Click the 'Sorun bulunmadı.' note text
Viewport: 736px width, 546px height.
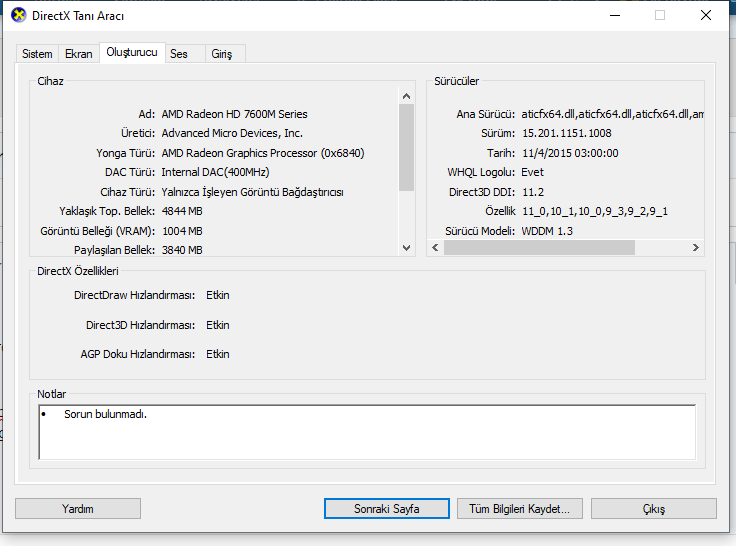[x=106, y=414]
